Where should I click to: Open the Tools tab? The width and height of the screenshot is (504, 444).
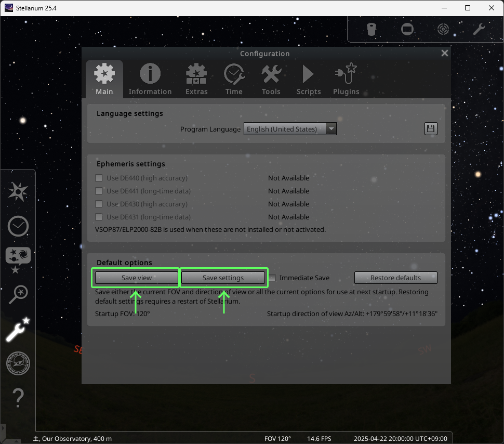click(271, 79)
